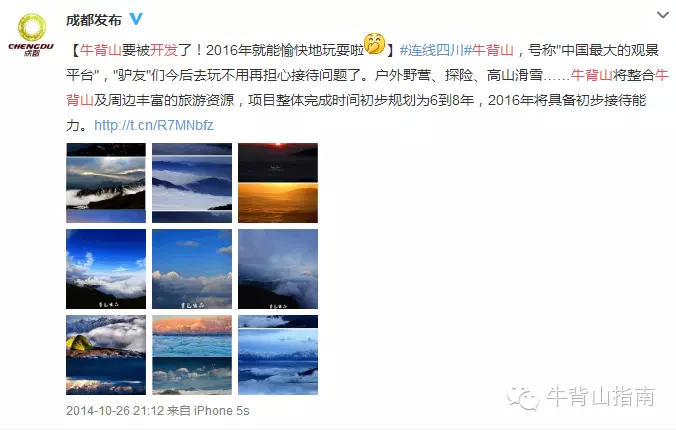Image resolution: width=676 pixels, height=430 pixels.
Task: Click red 牛背山 keyword at post start
Action: (x=100, y=50)
